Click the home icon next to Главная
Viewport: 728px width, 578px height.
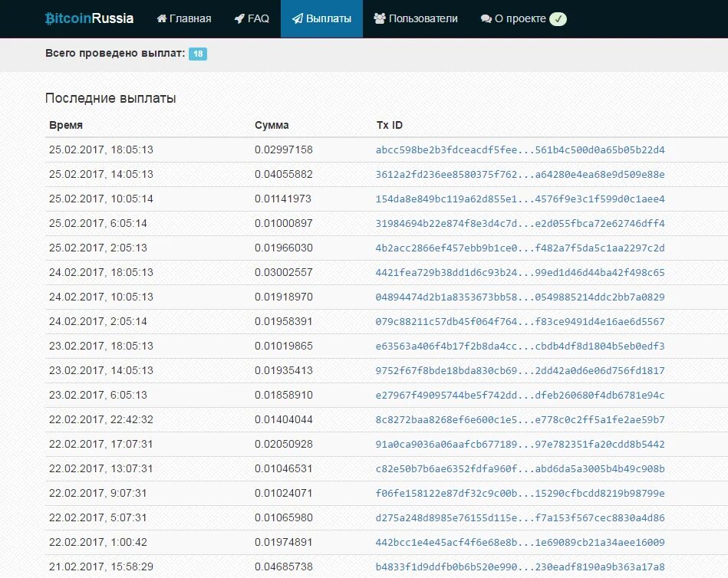coord(162,18)
